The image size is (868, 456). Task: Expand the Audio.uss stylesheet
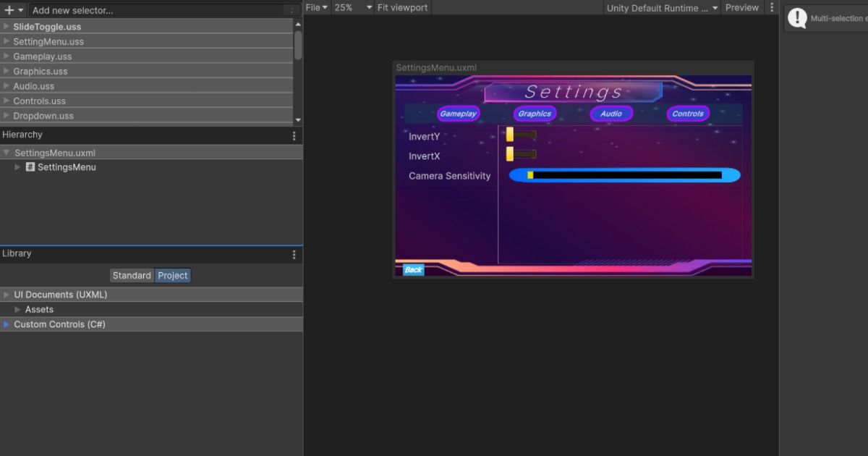pos(6,85)
